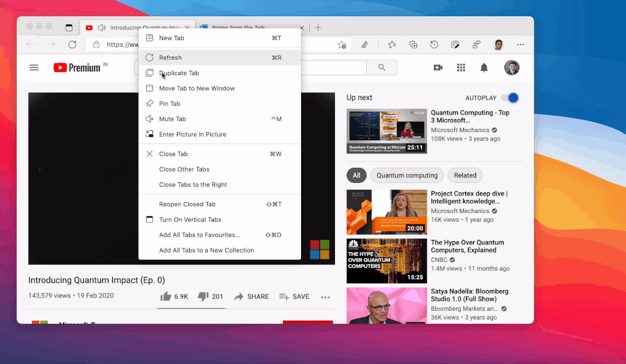Screen dimensions: 626x364
Task: Reload the page with the refresh icon
Action: click(72, 44)
